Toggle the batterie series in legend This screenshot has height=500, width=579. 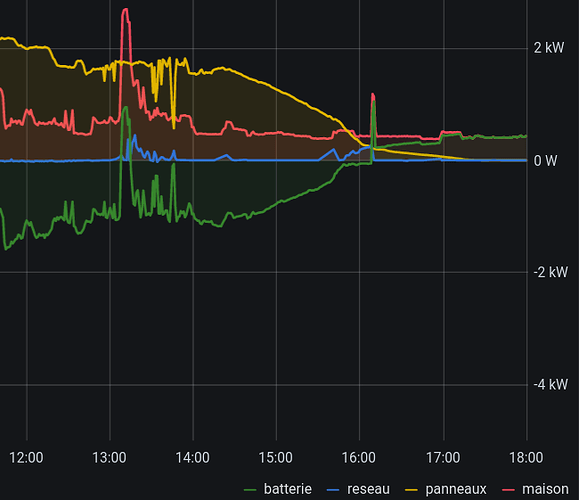pyautogui.click(x=288, y=489)
